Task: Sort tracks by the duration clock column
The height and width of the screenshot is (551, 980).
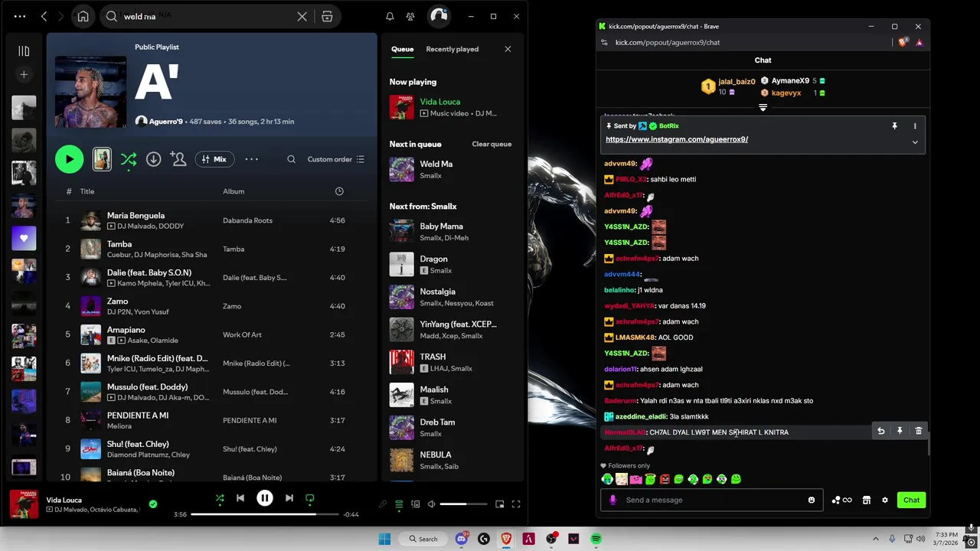Action: tap(339, 191)
